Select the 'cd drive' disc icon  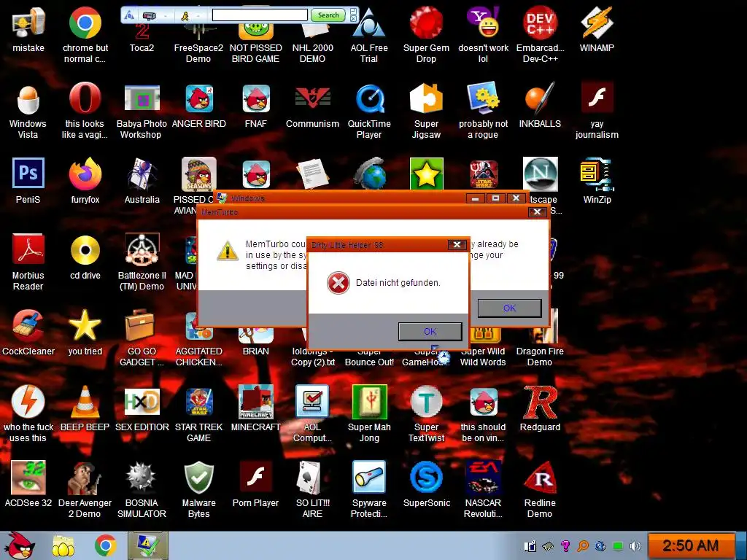click(x=85, y=256)
